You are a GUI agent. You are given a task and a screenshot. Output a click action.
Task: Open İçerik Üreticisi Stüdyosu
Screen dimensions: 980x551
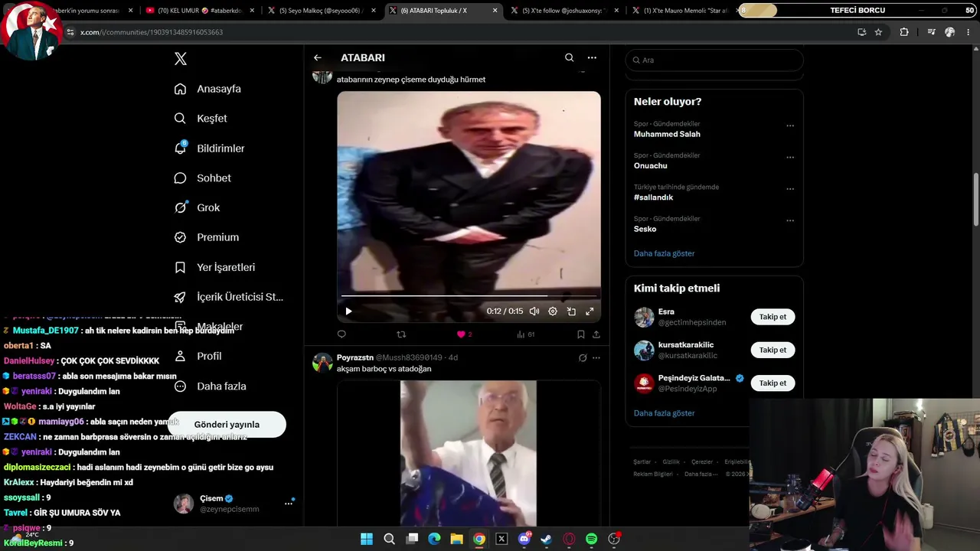coord(229,297)
